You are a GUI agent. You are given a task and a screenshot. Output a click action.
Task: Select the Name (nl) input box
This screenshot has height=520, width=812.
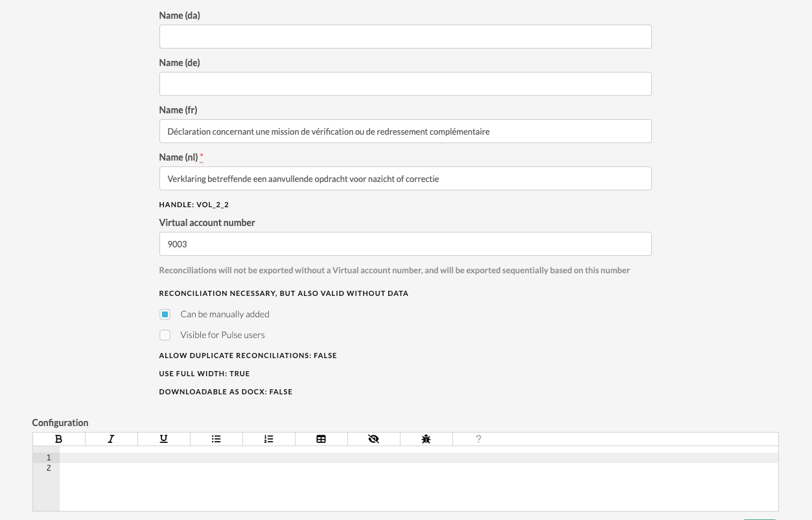point(405,179)
